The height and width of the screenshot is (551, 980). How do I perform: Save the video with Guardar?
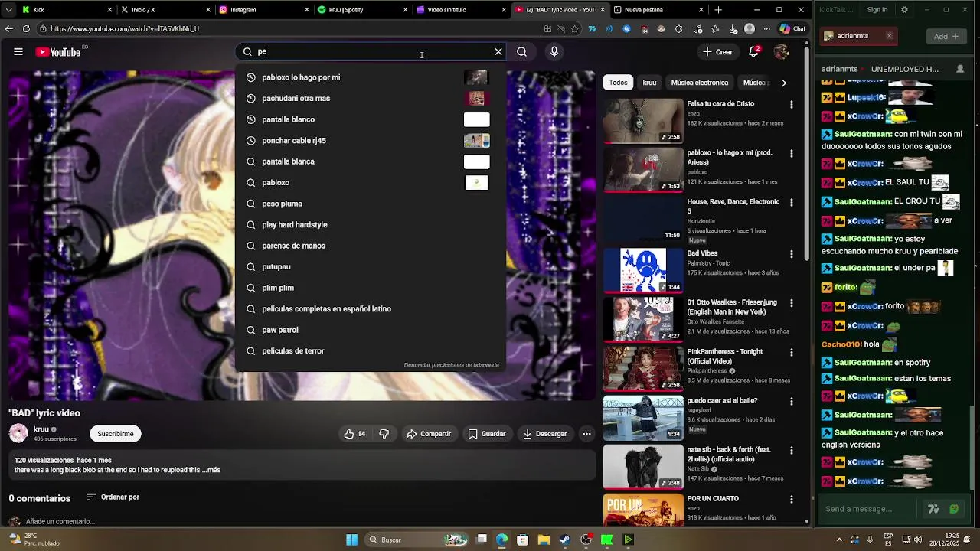(487, 434)
